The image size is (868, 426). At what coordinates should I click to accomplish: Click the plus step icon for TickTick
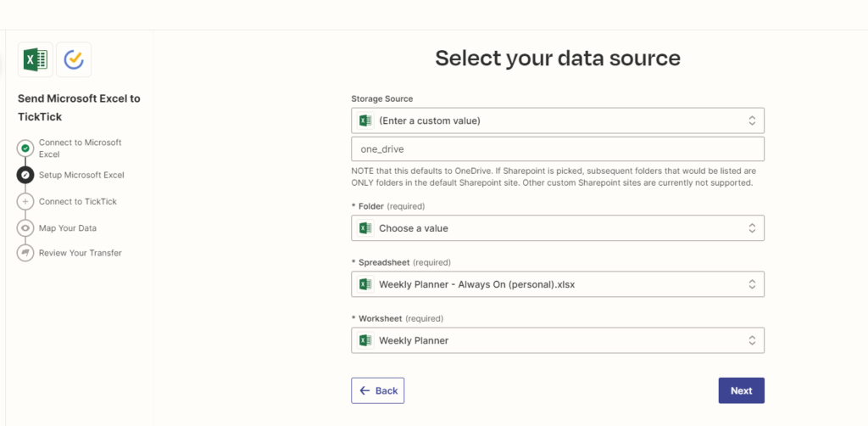click(25, 202)
